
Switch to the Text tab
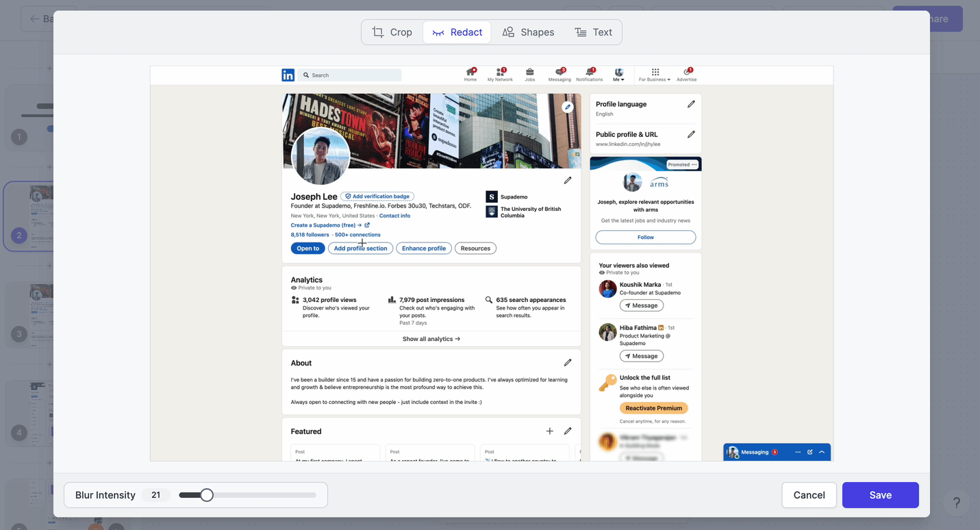(593, 32)
